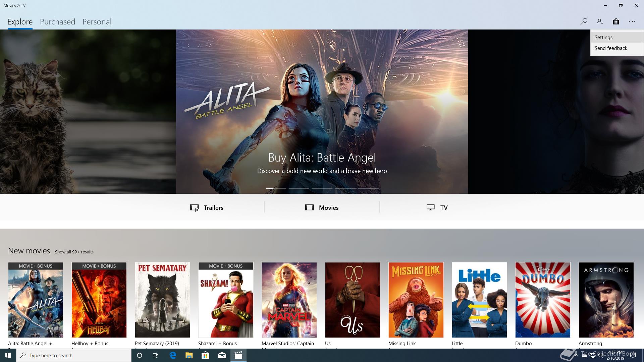Open the TV category

[x=437, y=207]
